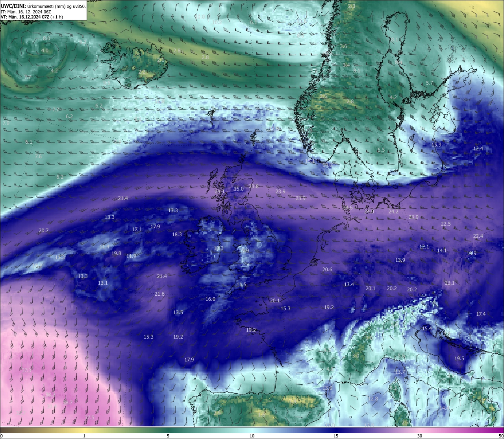The image size is (504, 439).
Task: Click the map value '37.5' near the bottom edge
Action: (x=89, y=417)
